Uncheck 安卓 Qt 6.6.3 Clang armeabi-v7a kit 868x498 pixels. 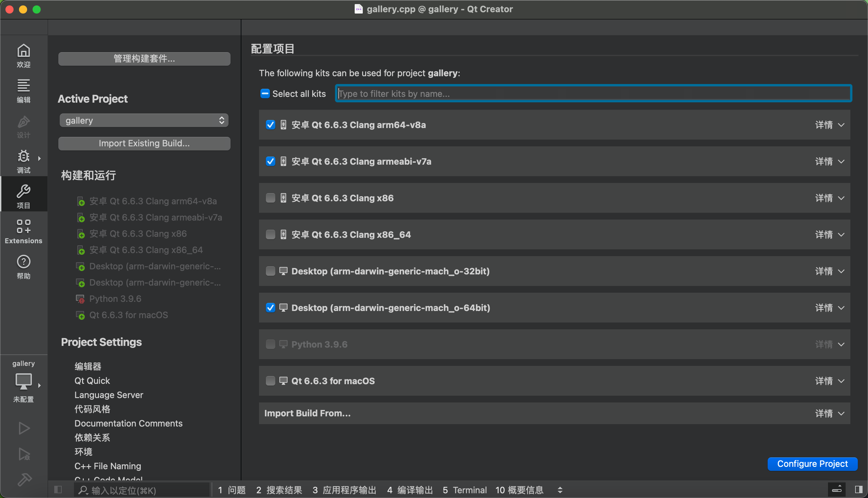(270, 162)
